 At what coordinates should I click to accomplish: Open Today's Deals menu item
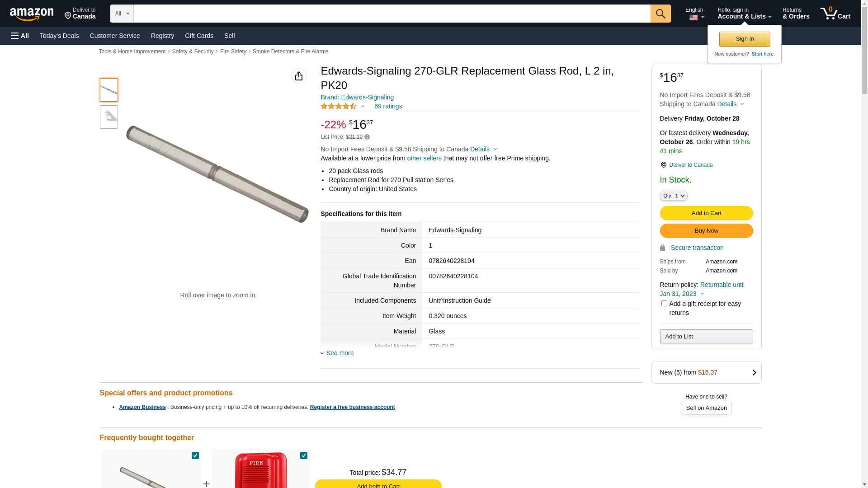(x=59, y=36)
